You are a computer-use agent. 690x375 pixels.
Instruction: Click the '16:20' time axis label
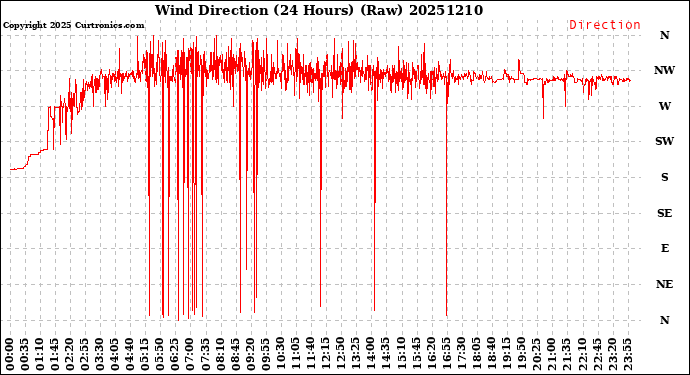[x=431, y=354]
